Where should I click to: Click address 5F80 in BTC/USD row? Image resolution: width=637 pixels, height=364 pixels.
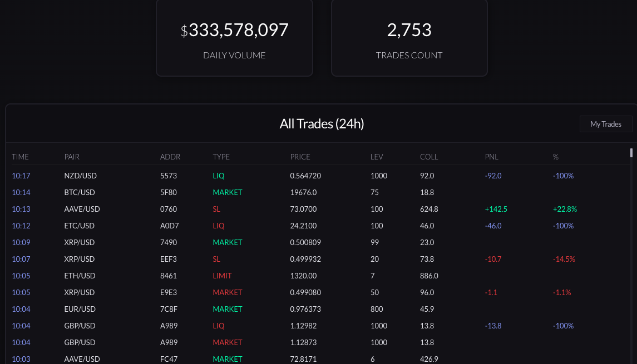click(168, 192)
